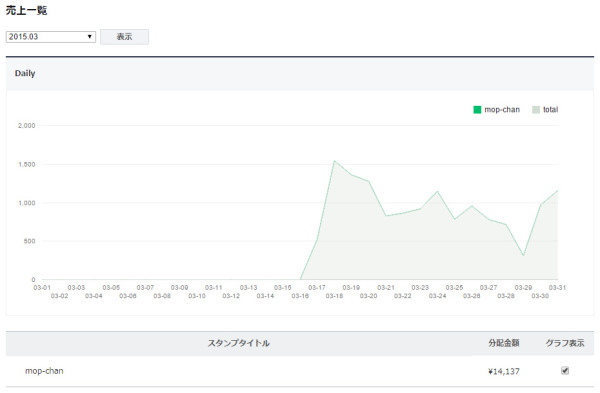Screen dimensions: 600x393
Task: Click the 03-17 x-axis date label
Action: pos(317,288)
